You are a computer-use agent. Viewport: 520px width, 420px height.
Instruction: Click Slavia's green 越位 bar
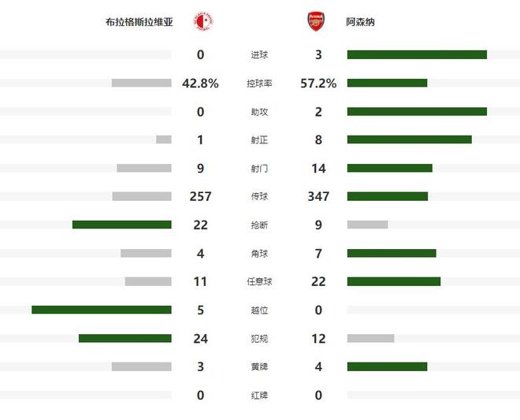[101, 310]
